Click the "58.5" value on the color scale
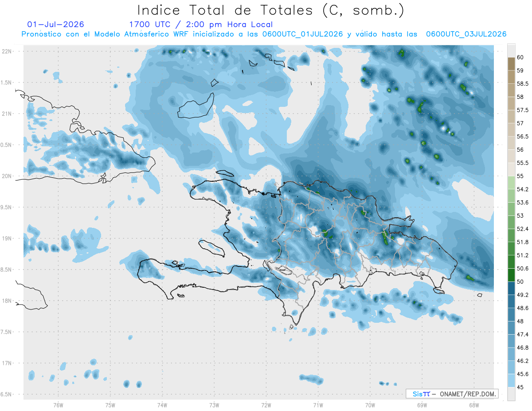This screenshot has height=411, width=532. click(522, 84)
